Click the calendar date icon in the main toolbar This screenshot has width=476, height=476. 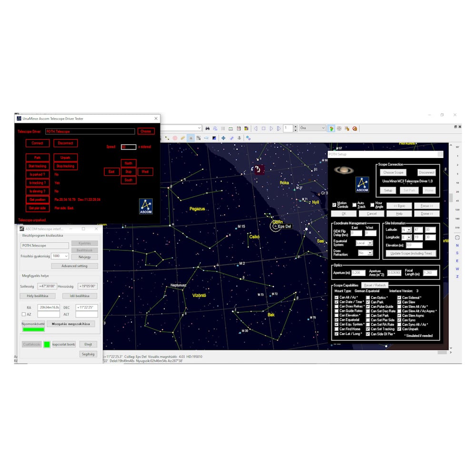(x=238, y=129)
